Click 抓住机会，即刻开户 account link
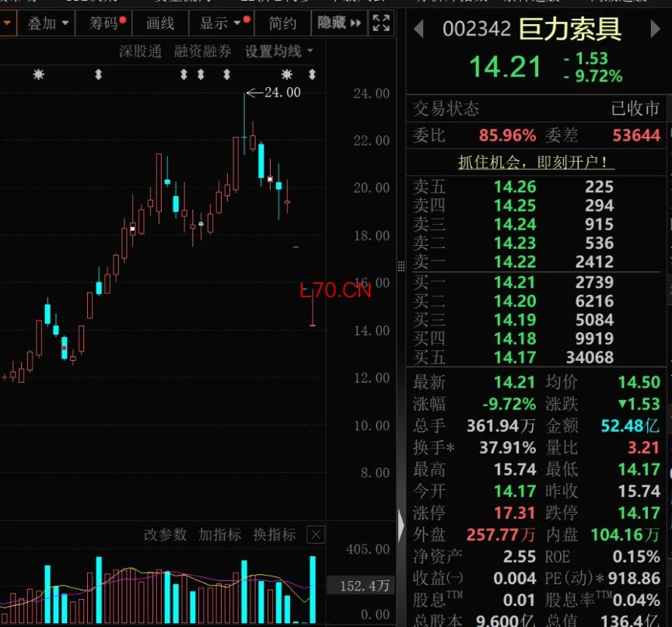The width and height of the screenshot is (672, 627). (x=536, y=162)
